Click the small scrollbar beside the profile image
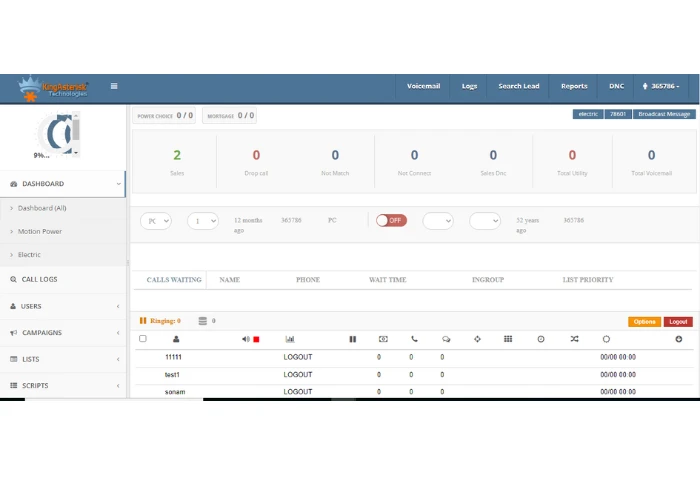Image resolution: width=700 pixels, height=500 pixels. pyautogui.click(x=76, y=133)
